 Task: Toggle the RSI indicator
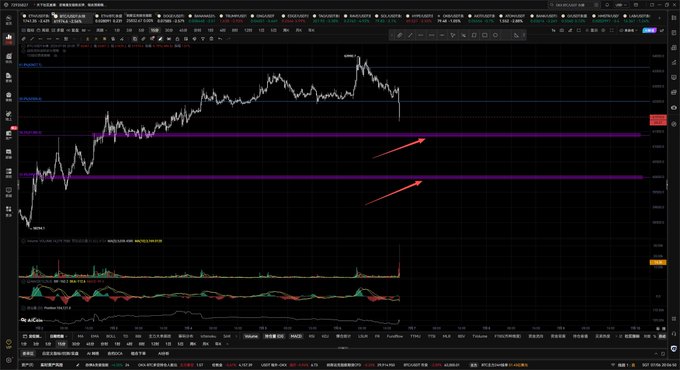(x=312, y=336)
